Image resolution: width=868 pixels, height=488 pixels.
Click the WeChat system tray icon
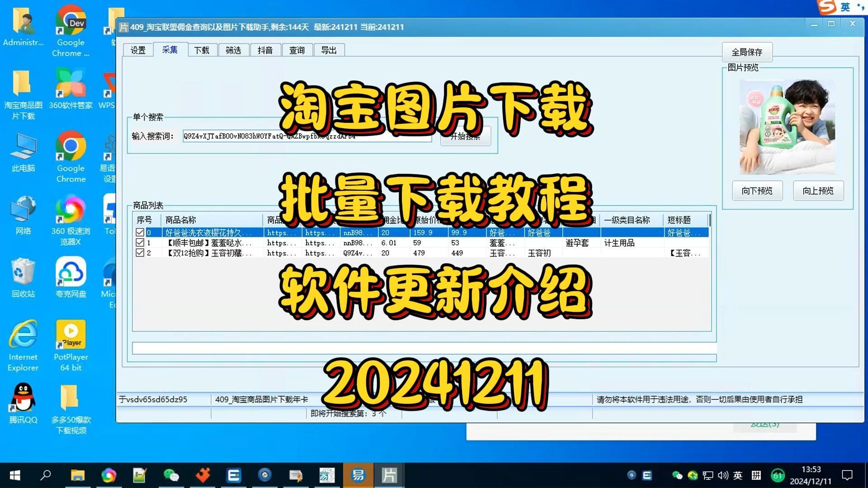(x=677, y=475)
